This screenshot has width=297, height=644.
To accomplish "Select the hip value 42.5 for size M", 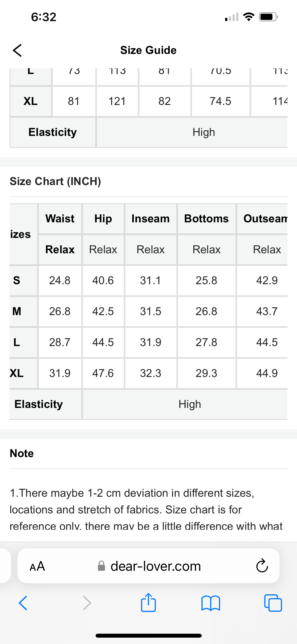I will point(103,311).
